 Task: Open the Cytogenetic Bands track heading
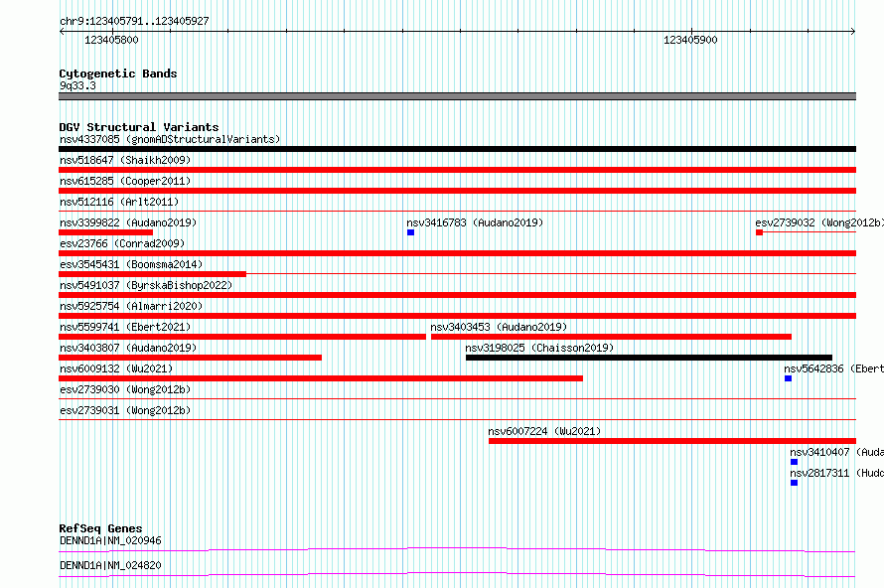point(118,73)
